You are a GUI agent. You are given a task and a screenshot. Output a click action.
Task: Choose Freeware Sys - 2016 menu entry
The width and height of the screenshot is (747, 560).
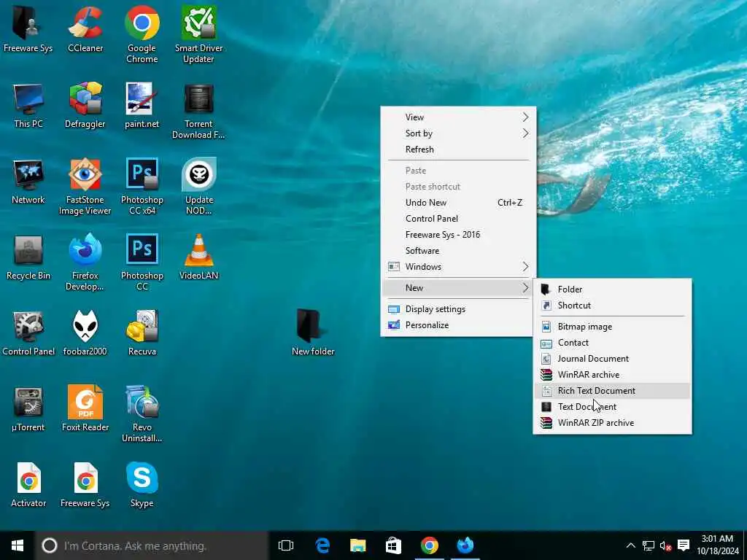[x=458, y=235]
